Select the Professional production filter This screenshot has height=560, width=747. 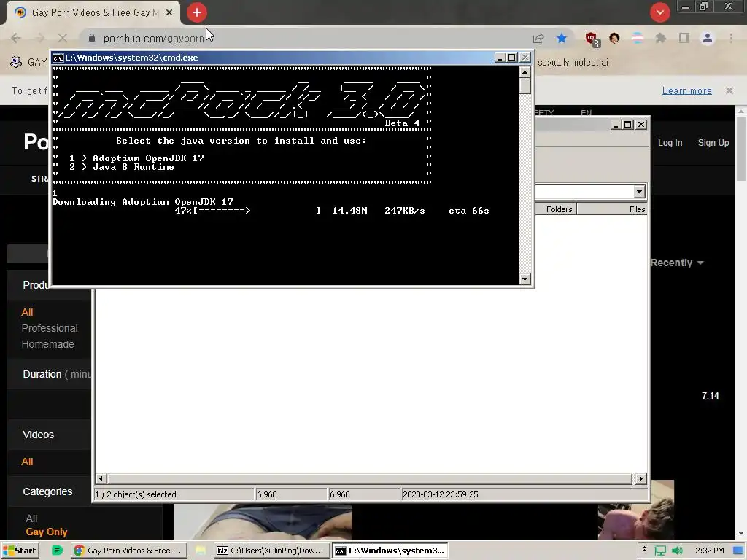tap(50, 328)
